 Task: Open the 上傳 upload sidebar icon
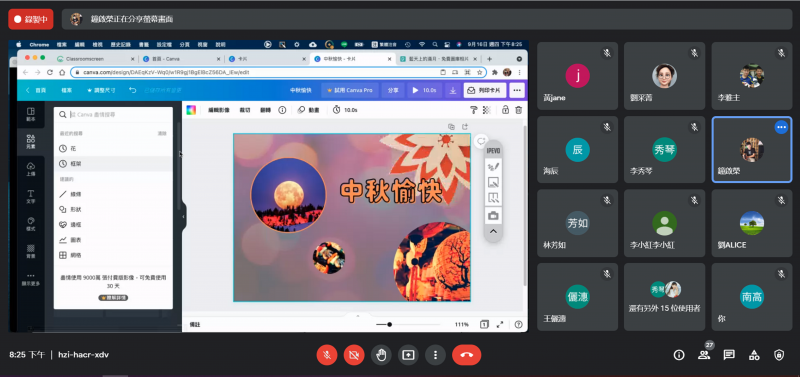31,169
